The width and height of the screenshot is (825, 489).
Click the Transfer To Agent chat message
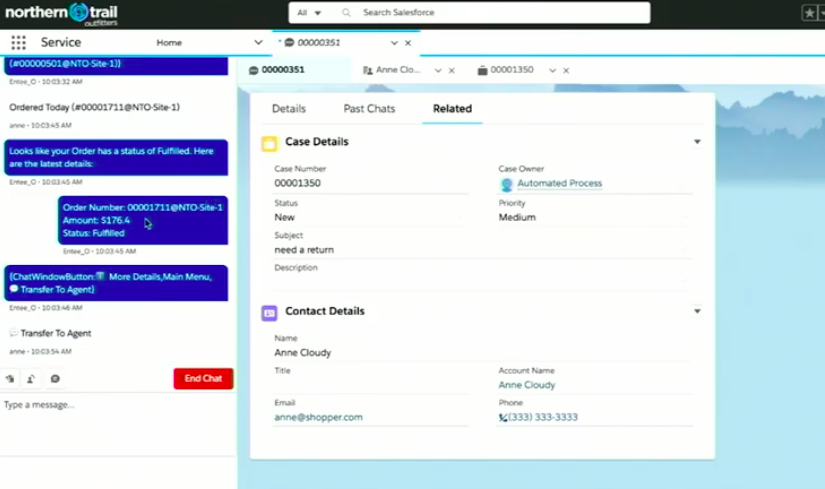tap(56, 333)
